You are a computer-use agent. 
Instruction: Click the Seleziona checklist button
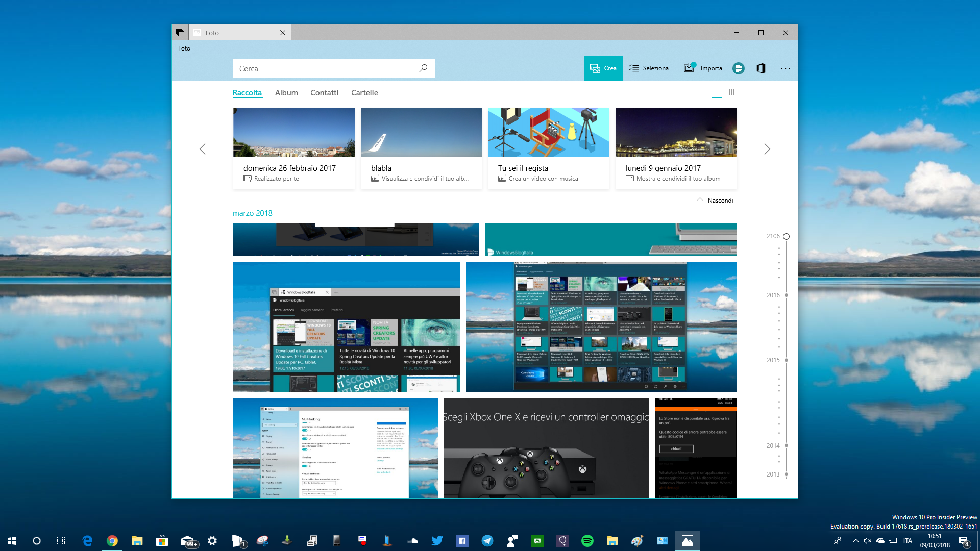(648, 68)
